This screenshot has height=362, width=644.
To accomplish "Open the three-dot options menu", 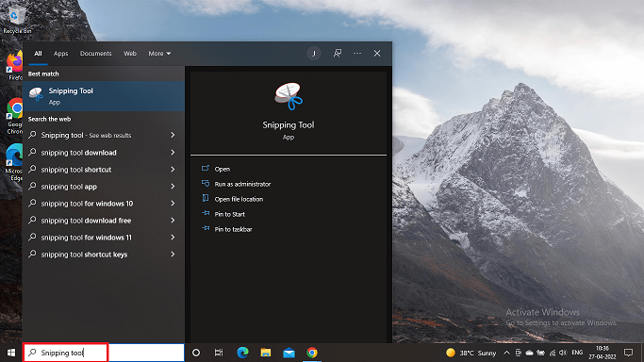I will 357,54.
